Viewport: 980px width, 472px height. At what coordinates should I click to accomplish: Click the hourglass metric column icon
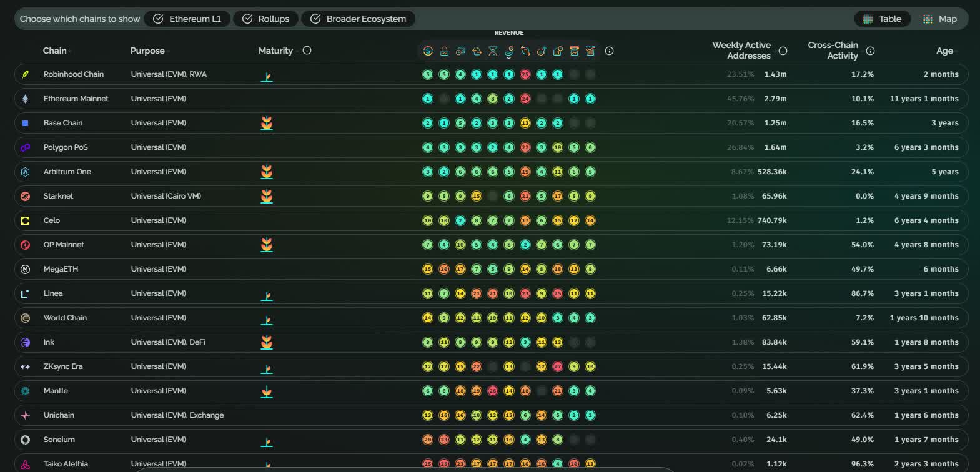(493, 51)
